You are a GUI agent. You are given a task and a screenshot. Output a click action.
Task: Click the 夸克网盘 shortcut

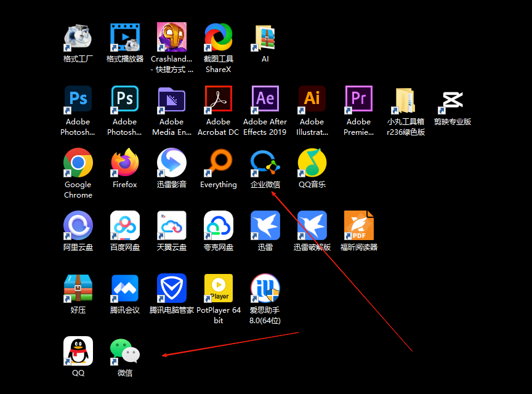click(219, 225)
